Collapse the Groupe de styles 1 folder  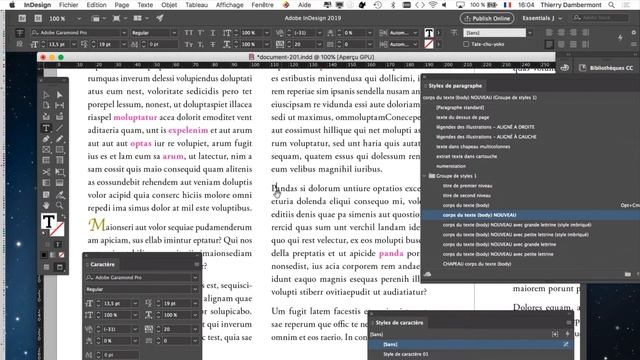tap(425, 176)
